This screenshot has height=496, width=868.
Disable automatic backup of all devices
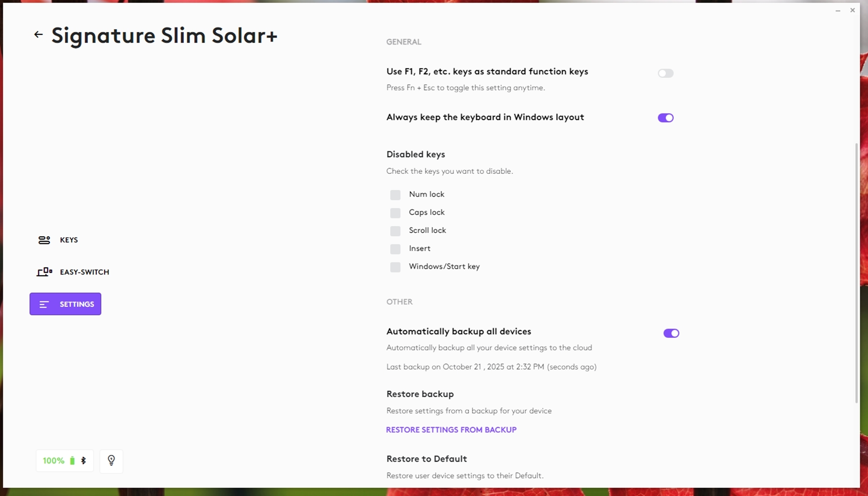click(671, 333)
